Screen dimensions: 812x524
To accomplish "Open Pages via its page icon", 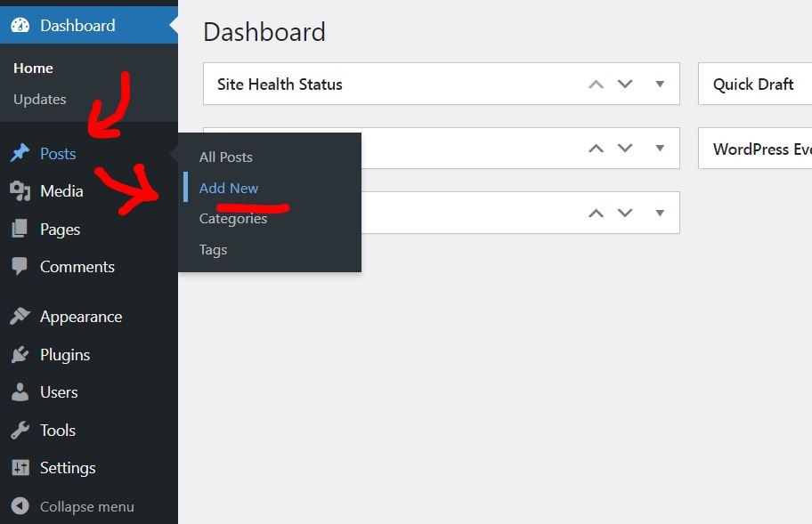I will 21,229.
